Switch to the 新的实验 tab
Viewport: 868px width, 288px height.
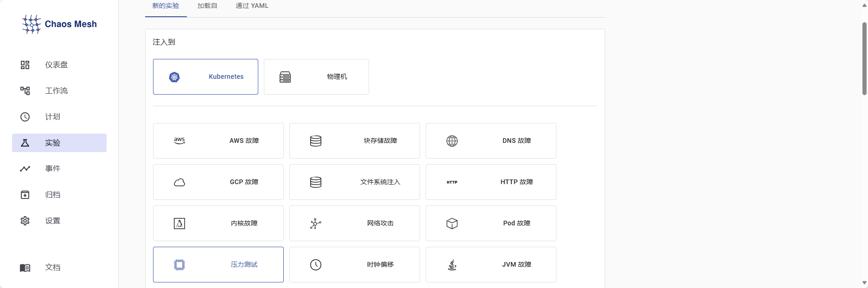click(166, 6)
